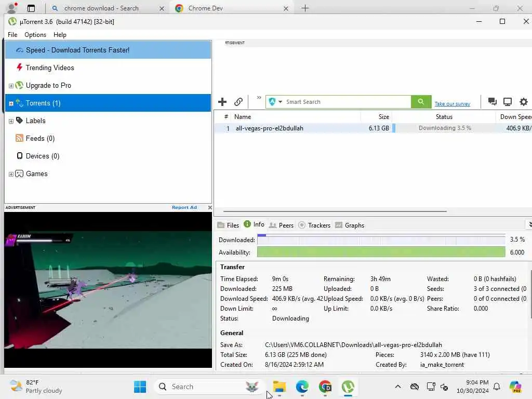The image size is (532, 399).
Task: Click the Games controller icon
Action: click(19, 174)
